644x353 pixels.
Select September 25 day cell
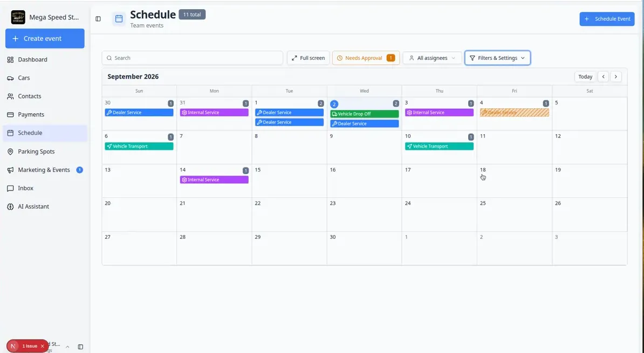tap(514, 214)
